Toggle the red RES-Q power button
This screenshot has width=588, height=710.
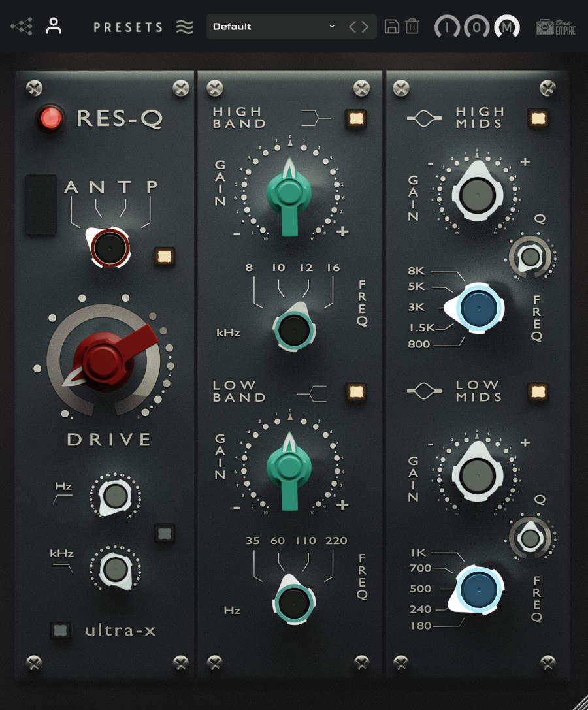pyautogui.click(x=51, y=118)
